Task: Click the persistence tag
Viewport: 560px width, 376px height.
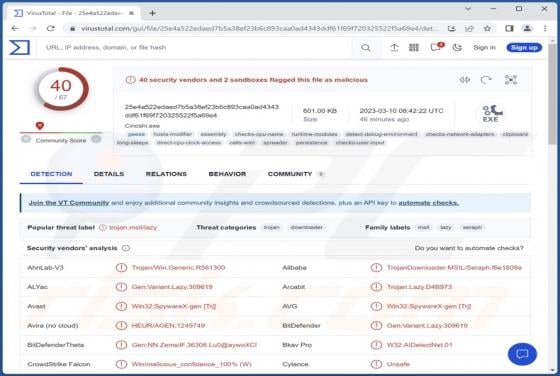Action: click(x=311, y=142)
